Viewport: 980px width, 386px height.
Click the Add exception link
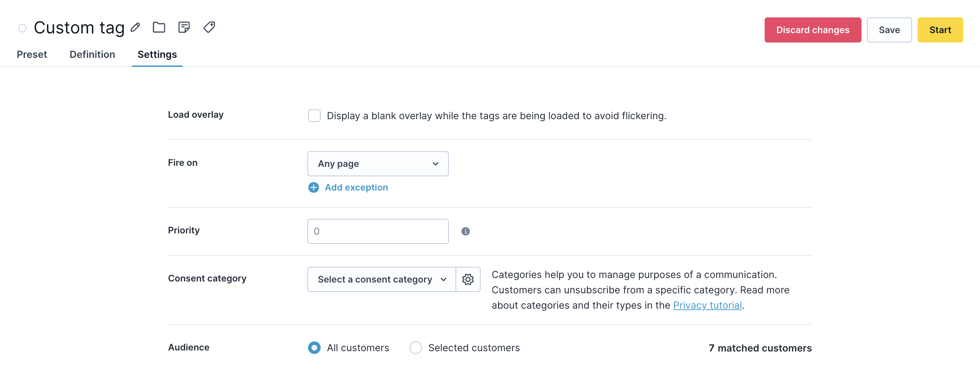pyautogui.click(x=356, y=187)
